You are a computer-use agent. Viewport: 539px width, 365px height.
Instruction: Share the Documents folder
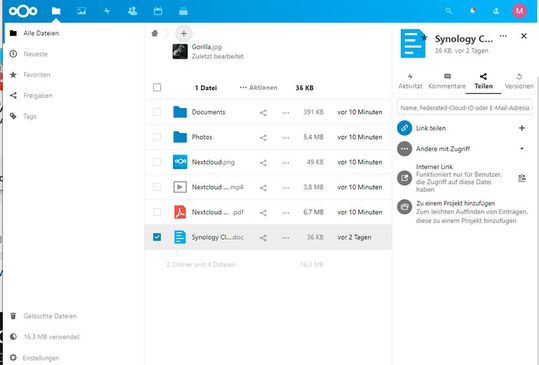pyautogui.click(x=263, y=112)
